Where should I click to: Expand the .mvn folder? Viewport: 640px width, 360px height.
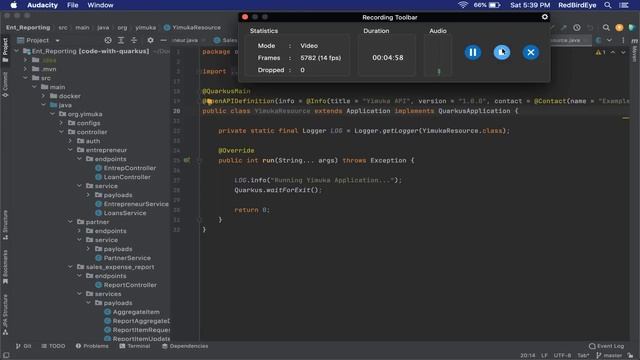pos(26,69)
